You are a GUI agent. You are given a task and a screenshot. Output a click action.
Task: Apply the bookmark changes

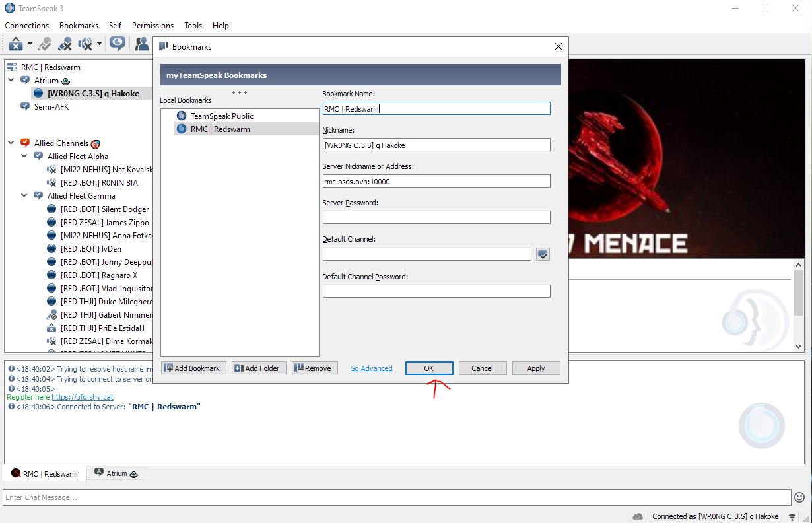tap(536, 368)
